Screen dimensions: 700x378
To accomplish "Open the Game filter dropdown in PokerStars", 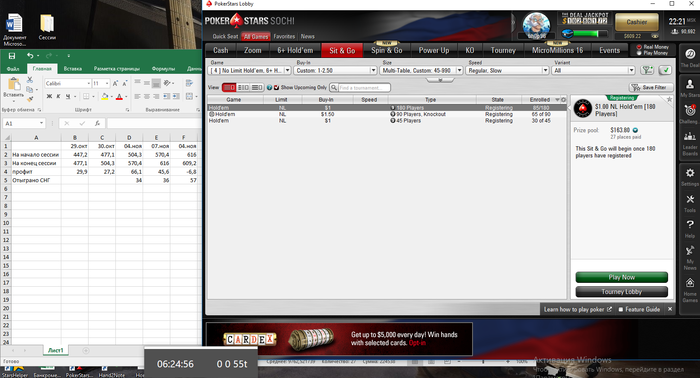I will [x=250, y=71].
